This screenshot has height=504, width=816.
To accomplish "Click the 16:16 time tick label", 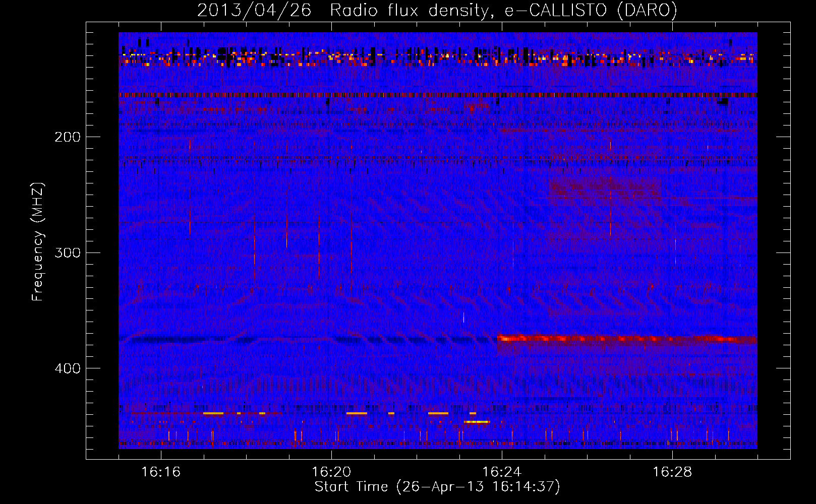I will pos(161,472).
